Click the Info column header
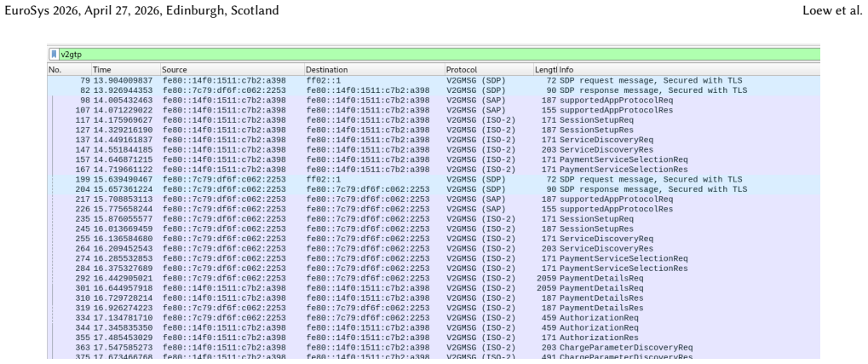This screenshot has height=364, width=868. (688, 70)
